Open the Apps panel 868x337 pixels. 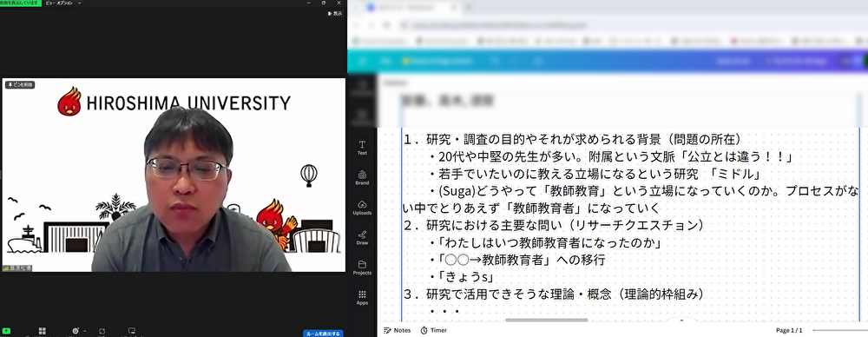pyautogui.click(x=362, y=298)
